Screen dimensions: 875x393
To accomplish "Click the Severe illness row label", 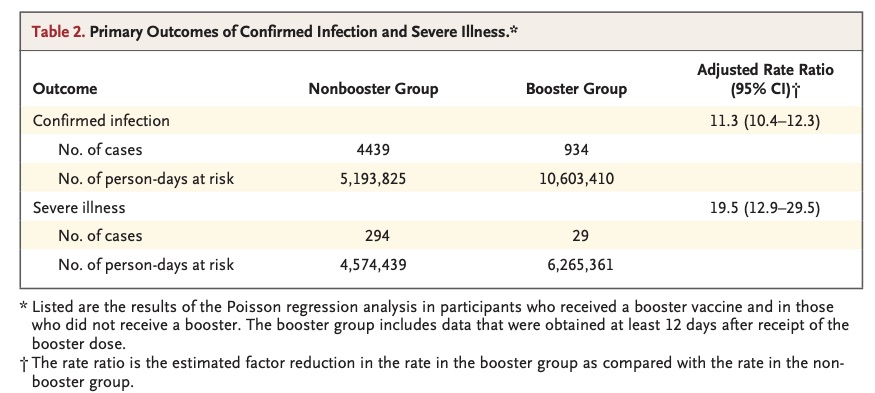I will 79,208.
